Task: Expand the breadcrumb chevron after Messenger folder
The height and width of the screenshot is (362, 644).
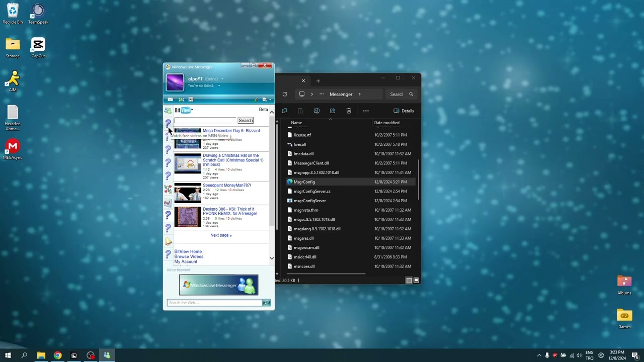Action: tap(359, 94)
